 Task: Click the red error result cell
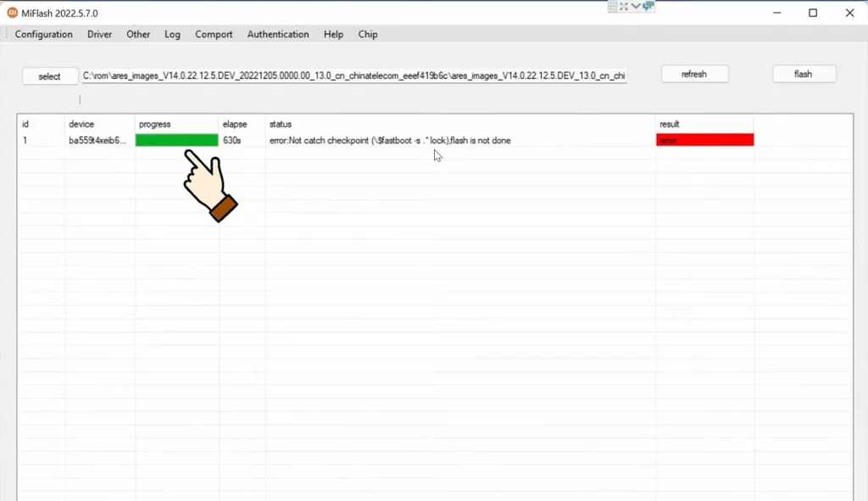[704, 141]
